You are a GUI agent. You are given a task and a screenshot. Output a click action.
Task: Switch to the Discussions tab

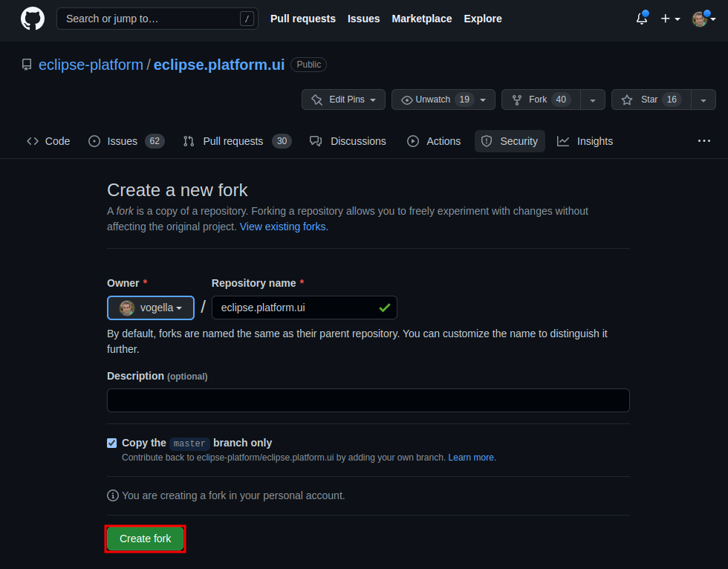click(x=348, y=141)
